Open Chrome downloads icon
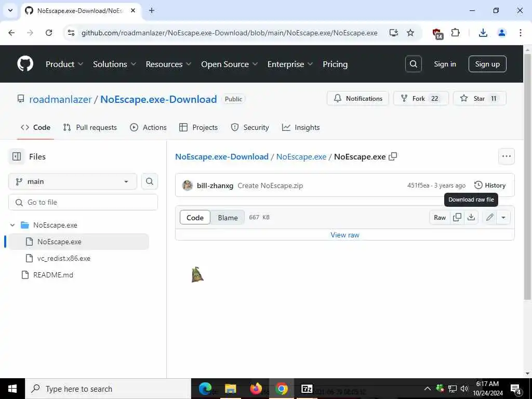532x399 pixels. click(483, 33)
